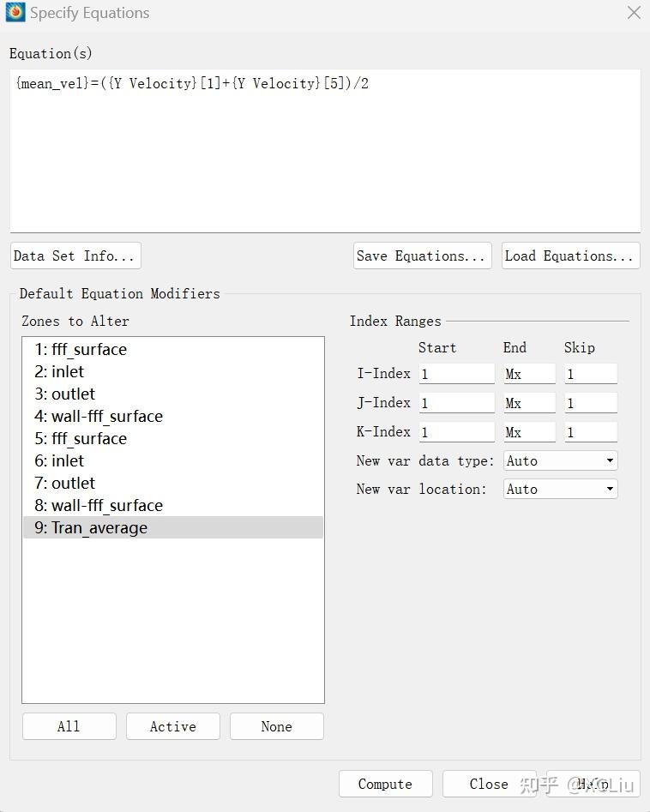Click the Tecplot icon in the title bar
The width and height of the screenshot is (650, 812).
tap(15, 13)
